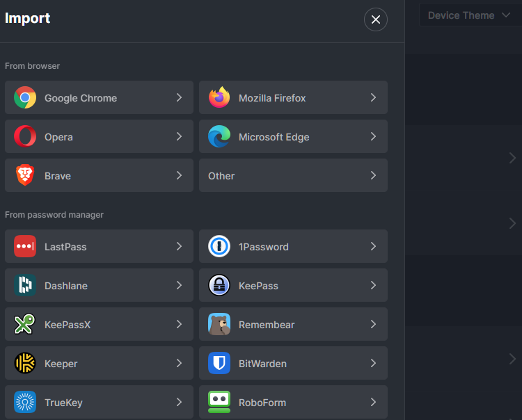Screen dimensions: 522x420
Task: Pick the Brave label
Action: pyautogui.click(x=58, y=176)
